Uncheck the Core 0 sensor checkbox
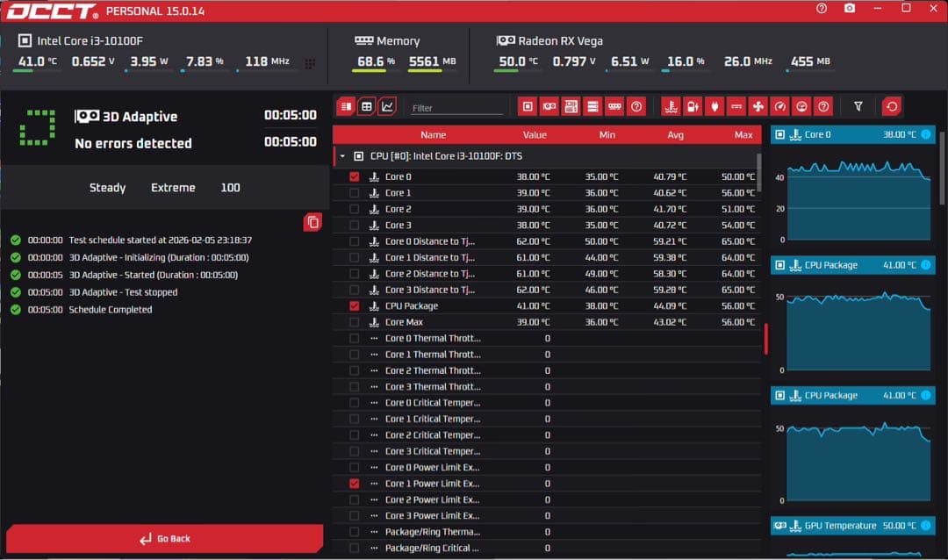The width and height of the screenshot is (948, 560). point(355,176)
